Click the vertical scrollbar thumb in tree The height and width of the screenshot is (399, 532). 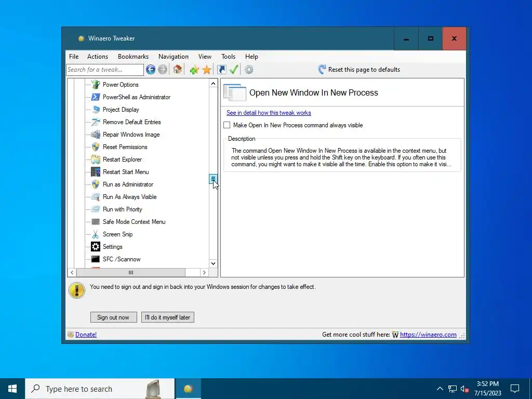(x=213, y=179)
